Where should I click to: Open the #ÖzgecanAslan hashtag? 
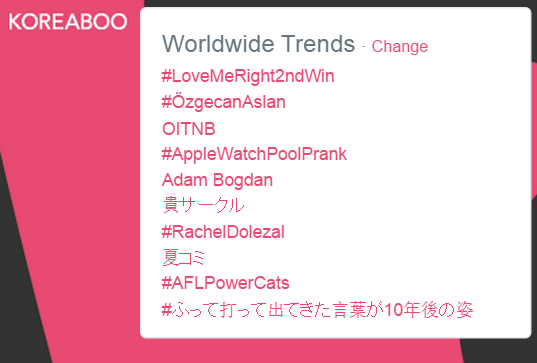tap(223, 102)
